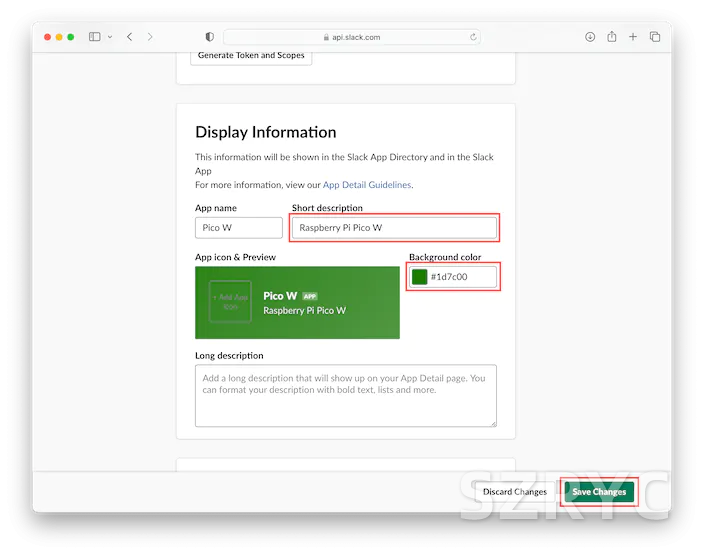Reload the api.slack.com page

click(473, 37)
